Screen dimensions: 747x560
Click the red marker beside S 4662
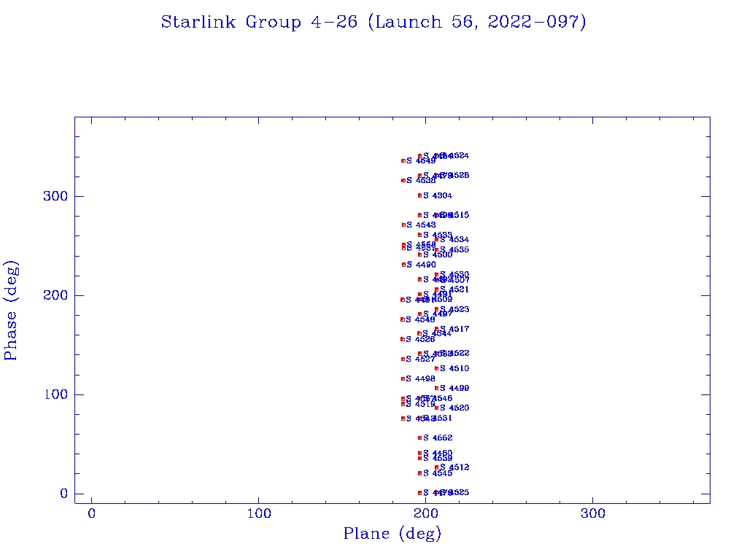[419, 438]
